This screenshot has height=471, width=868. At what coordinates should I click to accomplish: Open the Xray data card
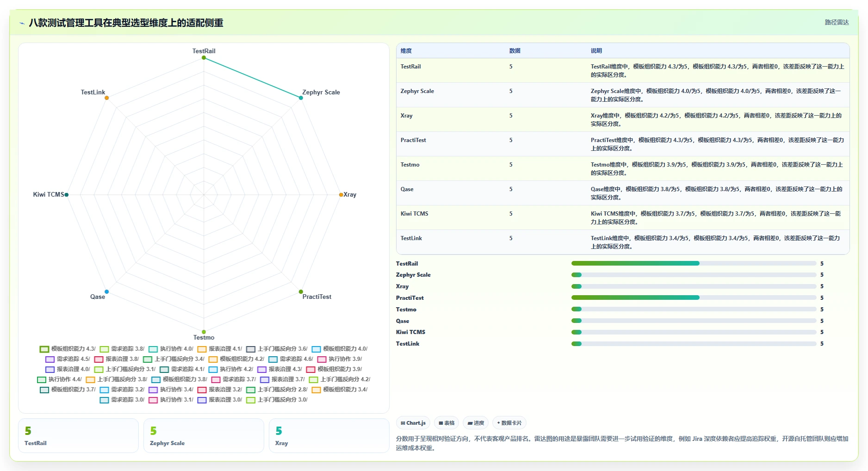329,435
